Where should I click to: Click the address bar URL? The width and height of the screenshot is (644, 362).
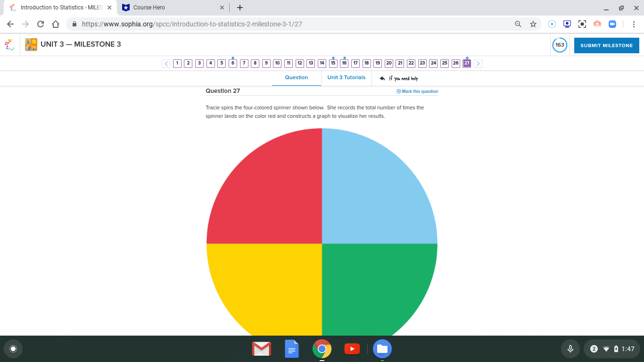click(x=192, y=24)
